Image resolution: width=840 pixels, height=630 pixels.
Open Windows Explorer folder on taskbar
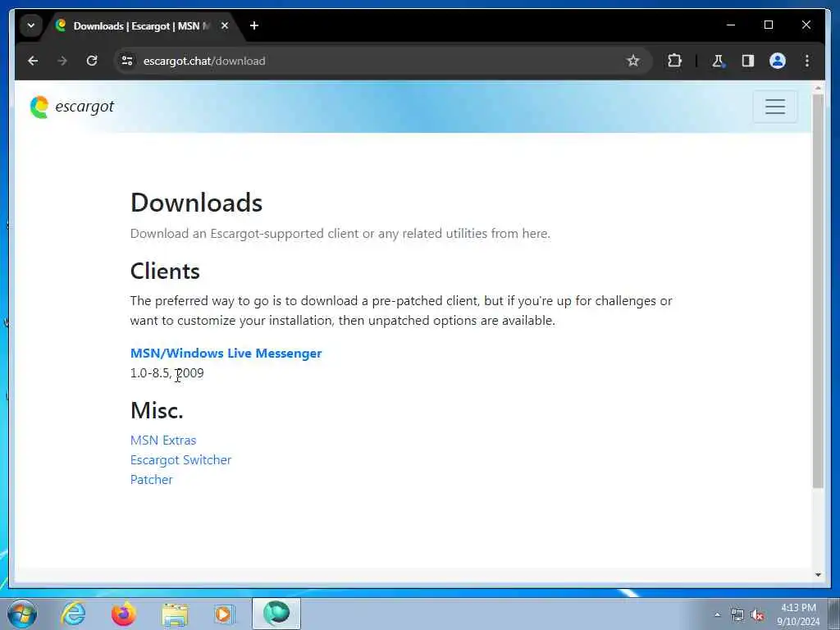pos(175,614)
